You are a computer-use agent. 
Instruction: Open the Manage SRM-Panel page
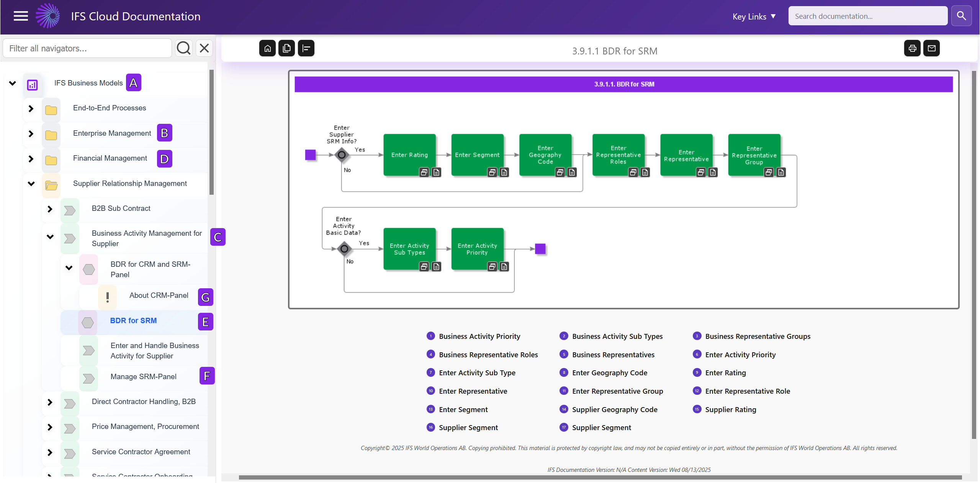click(x=143, y=376)
